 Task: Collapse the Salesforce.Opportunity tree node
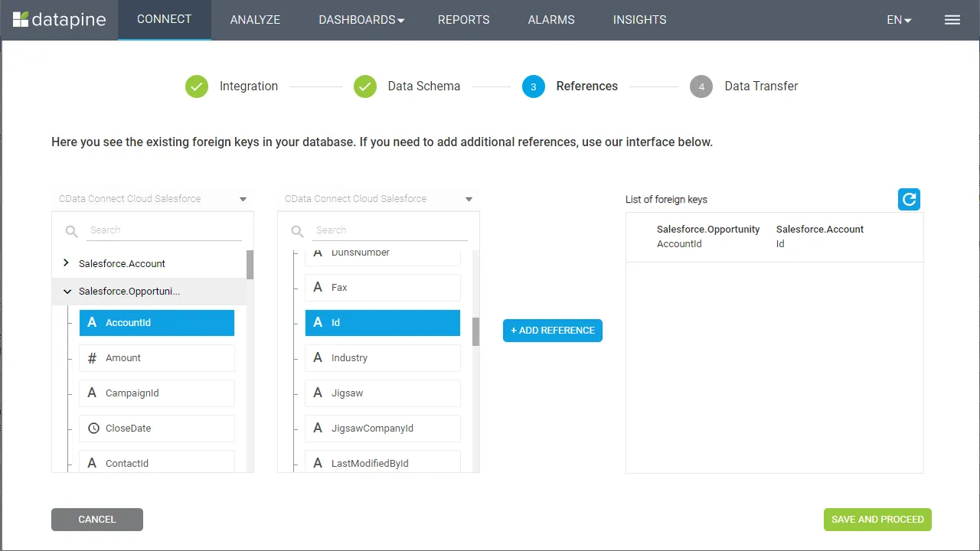pyautogui.click(x=67, y=292)
